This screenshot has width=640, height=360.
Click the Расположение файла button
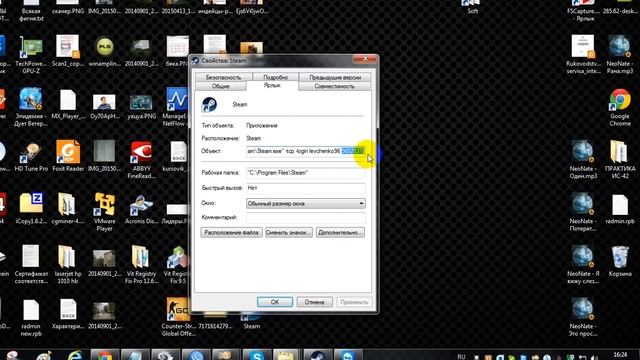pyautogui.click(x=231, y=233)
